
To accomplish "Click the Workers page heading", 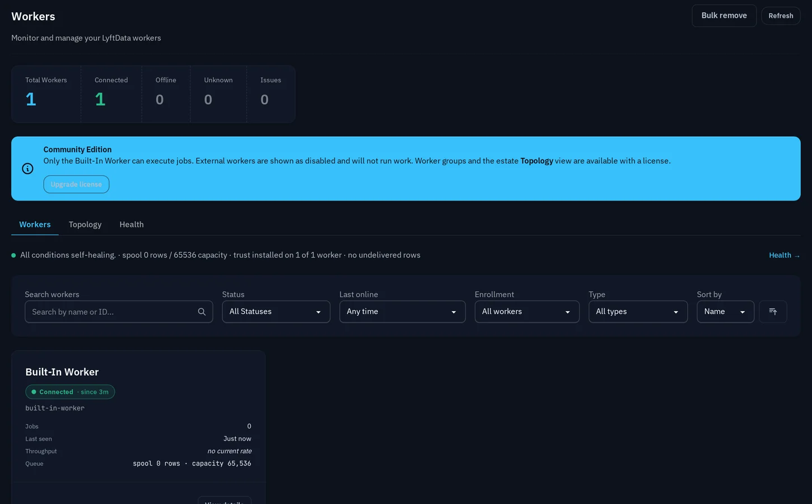I will coord(33,16).
